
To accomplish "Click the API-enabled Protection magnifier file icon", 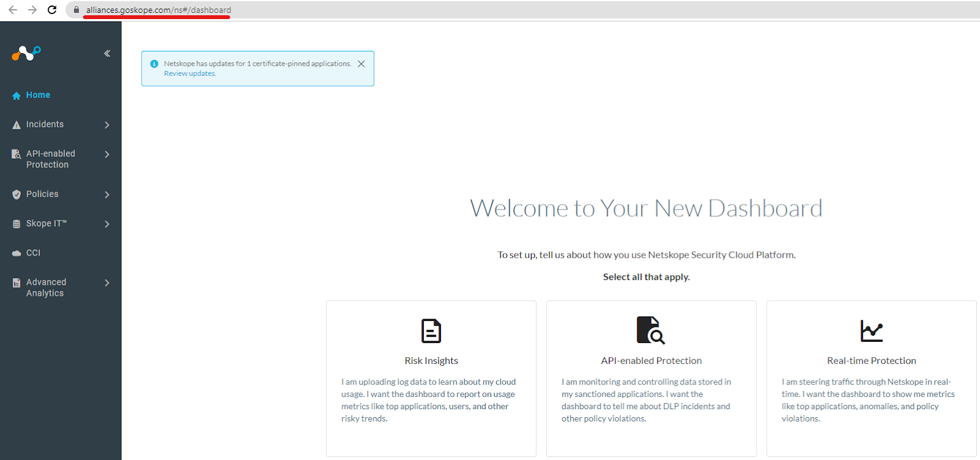I will click(x=650, y=330).
